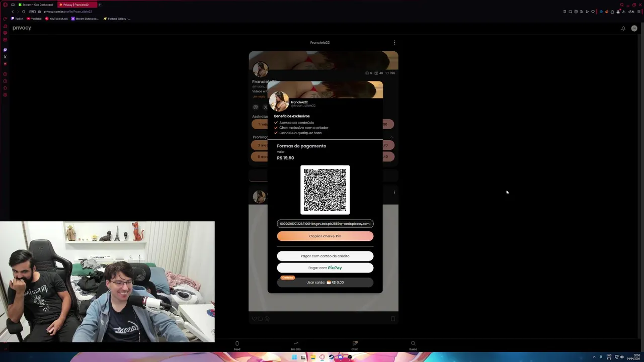
Task: Open post three-dot options menu
Action: (x=394, y=192)
